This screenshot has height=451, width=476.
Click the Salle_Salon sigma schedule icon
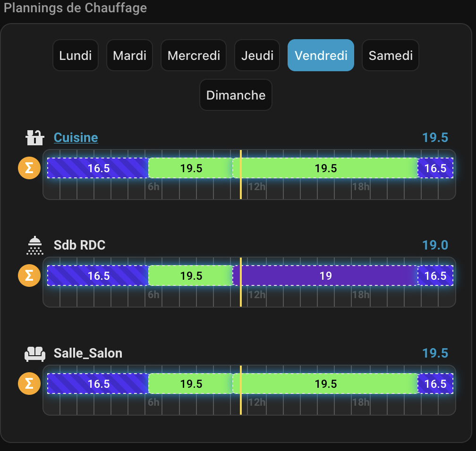[29, 384]
